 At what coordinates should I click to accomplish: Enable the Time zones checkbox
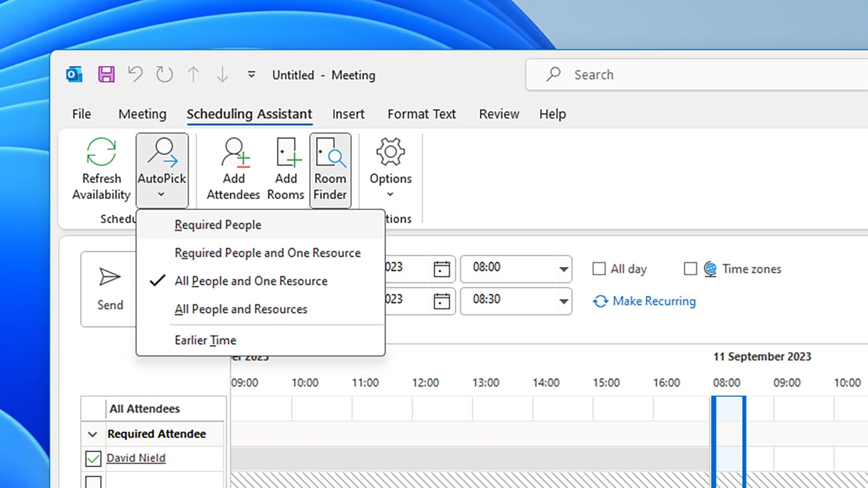tap(690, 268)
